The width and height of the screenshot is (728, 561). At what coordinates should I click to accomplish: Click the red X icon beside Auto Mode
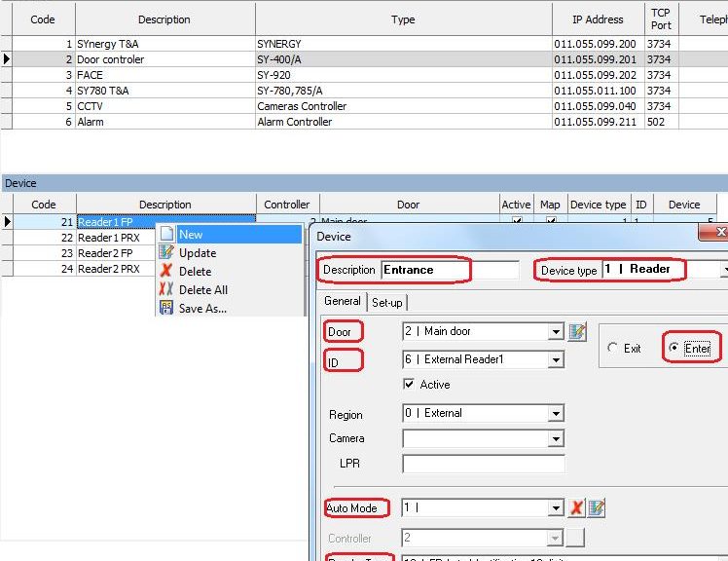click(577, 508)
